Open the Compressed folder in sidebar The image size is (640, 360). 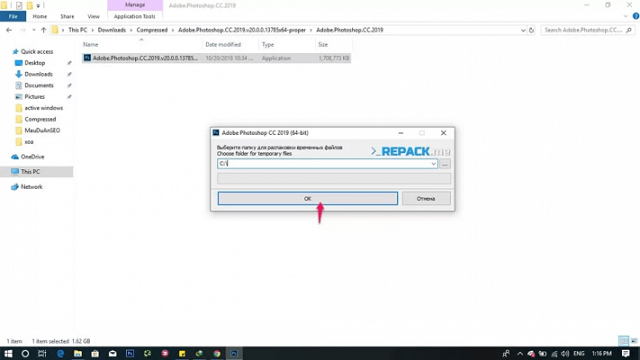40,119
